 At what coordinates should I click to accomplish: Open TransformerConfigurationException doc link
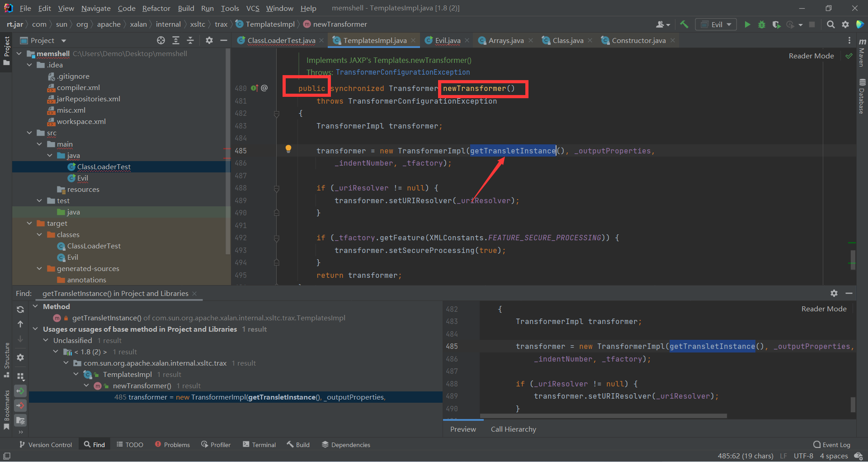[x=403, y=72]
